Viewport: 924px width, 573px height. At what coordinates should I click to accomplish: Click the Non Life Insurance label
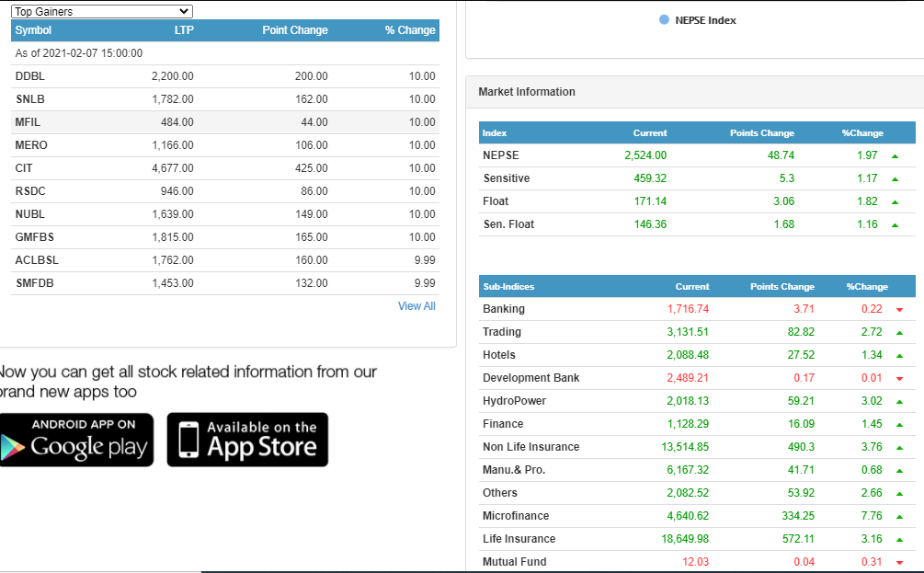click(x=530, y=446)
